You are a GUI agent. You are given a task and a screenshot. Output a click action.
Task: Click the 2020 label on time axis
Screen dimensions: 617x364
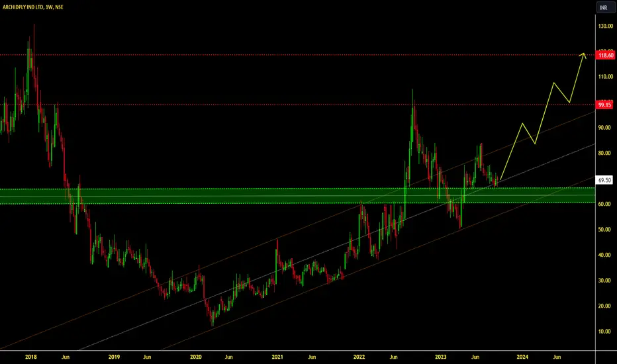pos(195,357)
